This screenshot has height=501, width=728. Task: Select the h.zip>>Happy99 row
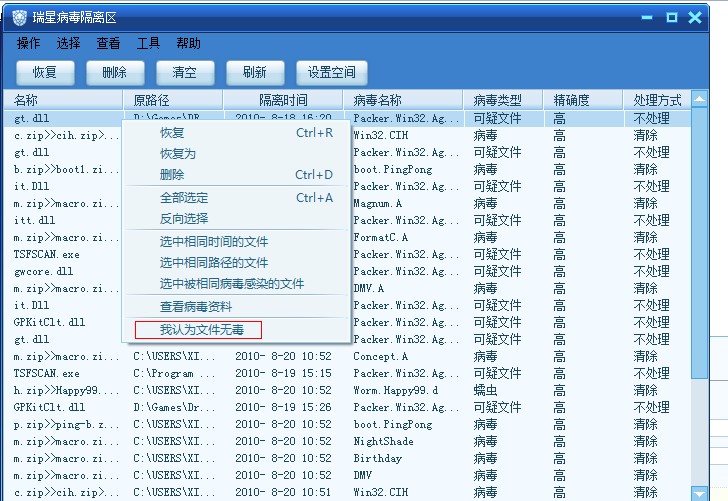[347, 390]
